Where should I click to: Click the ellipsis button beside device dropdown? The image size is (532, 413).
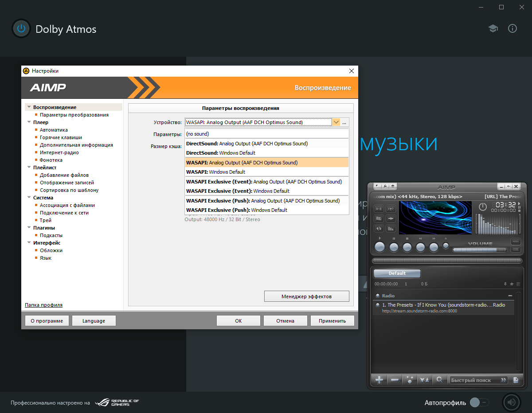[x=345, y=122]
